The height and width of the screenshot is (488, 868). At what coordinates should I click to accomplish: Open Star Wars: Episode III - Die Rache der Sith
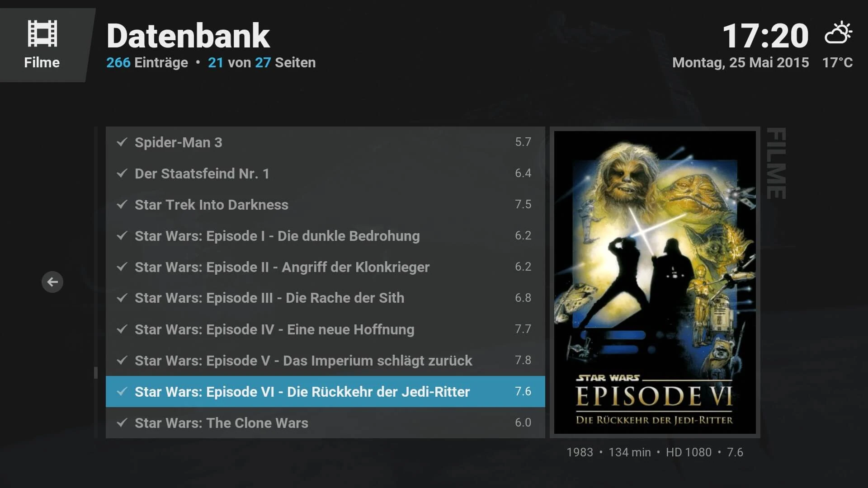(325, 298)
